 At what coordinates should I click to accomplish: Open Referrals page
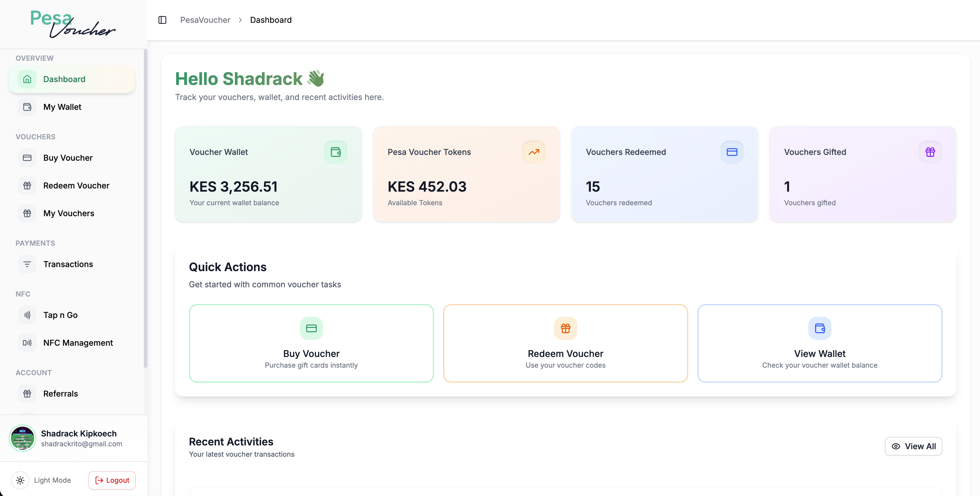click(x=72, y=394)
